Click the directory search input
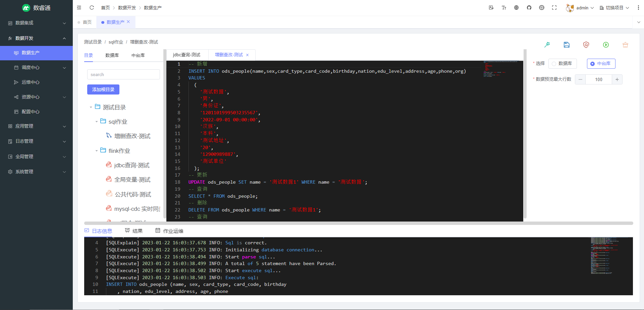Viewport: 644px width, 310px height. coord(123,74)
